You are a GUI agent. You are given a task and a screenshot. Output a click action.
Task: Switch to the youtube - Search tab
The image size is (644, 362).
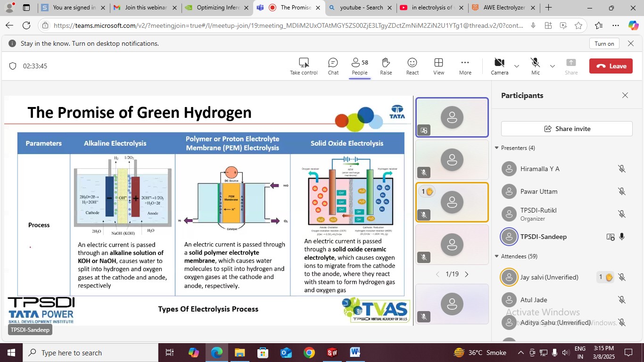361,8
